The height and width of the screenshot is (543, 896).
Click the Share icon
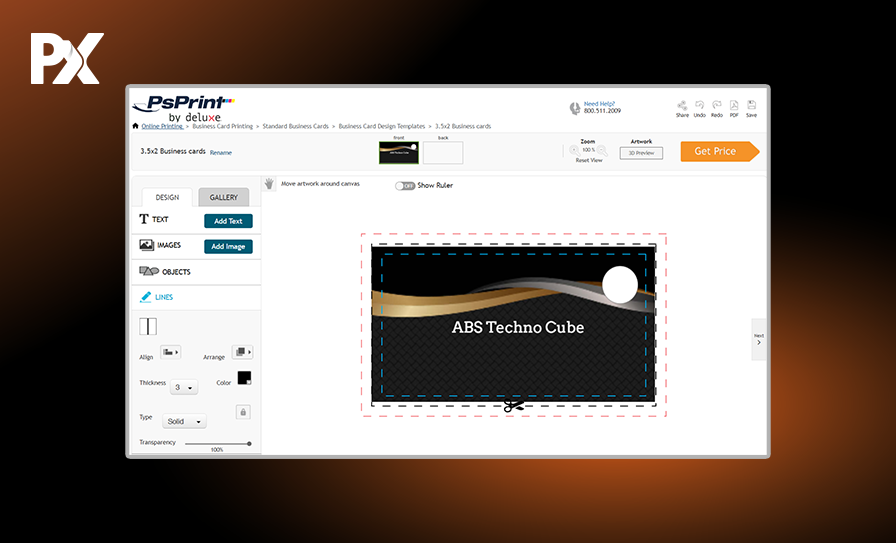point(682,105)
